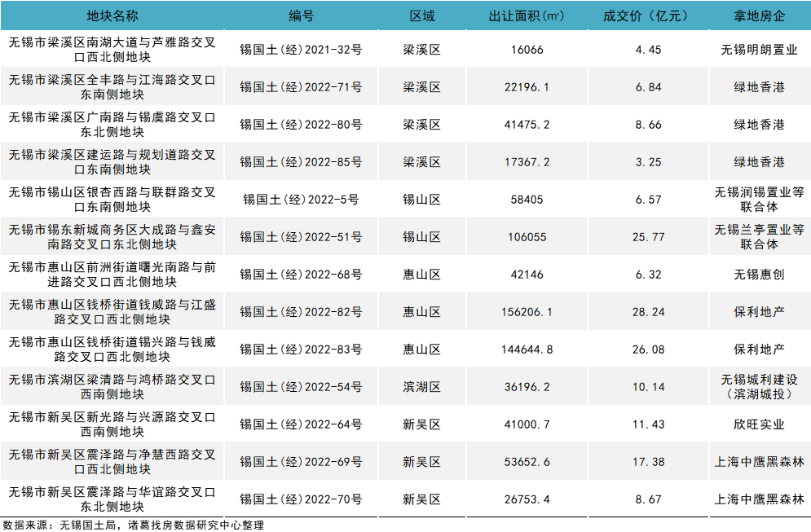Viewport: 811px width, 532px height.
Task: Select the cell 锡国土(经)2022-70号
Action: pyautogui.click(x=301, y=499)
